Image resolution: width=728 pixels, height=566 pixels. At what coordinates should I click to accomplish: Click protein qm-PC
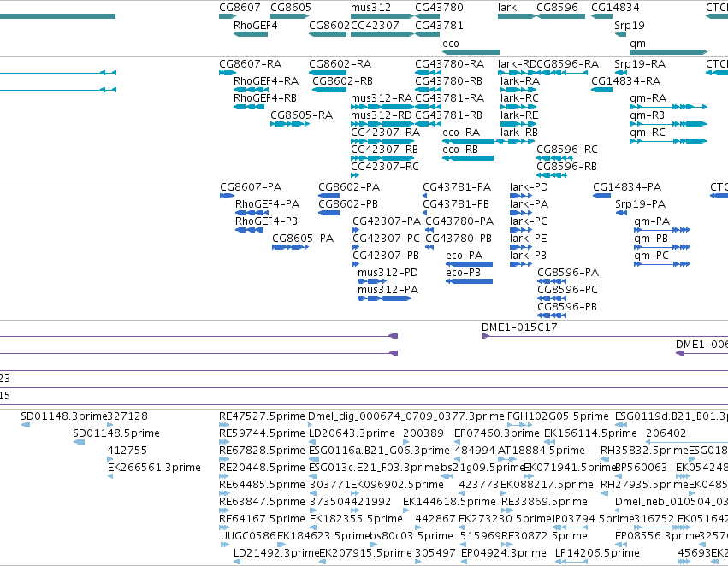[651, 256]
